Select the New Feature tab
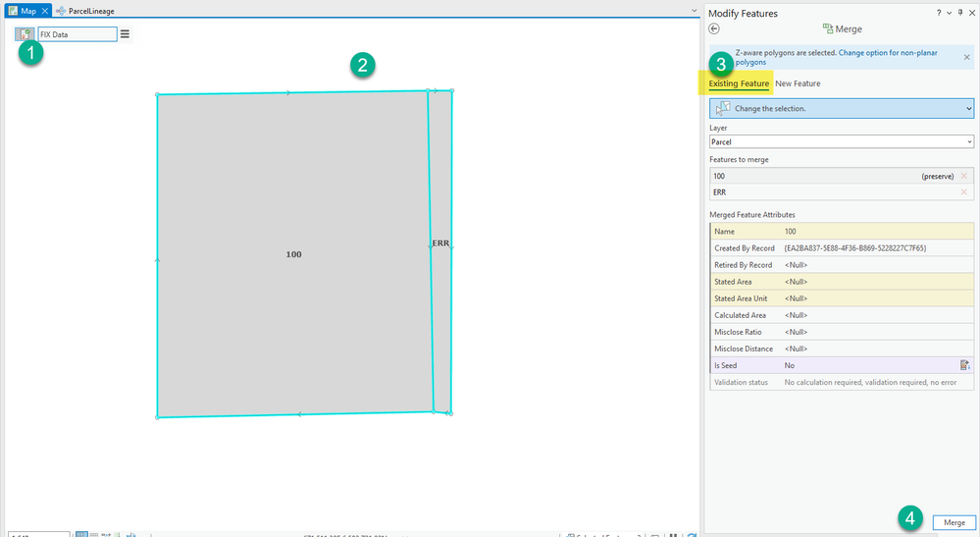The width and height of the screenshot is (980, 537). [798, 83]
